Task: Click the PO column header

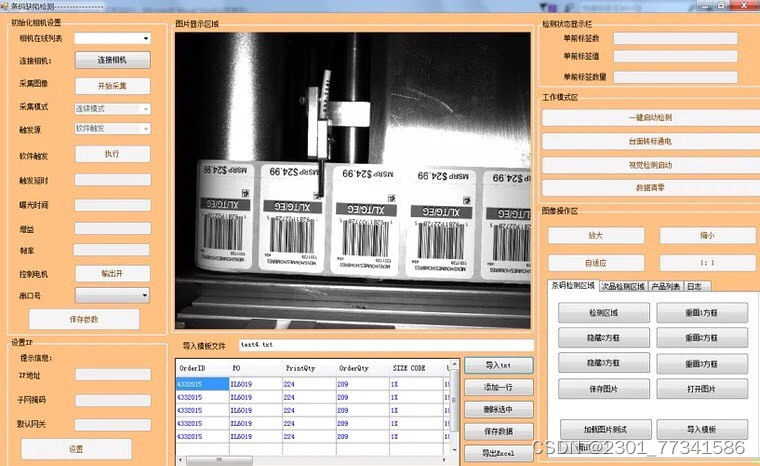Action: click(255, 369)
